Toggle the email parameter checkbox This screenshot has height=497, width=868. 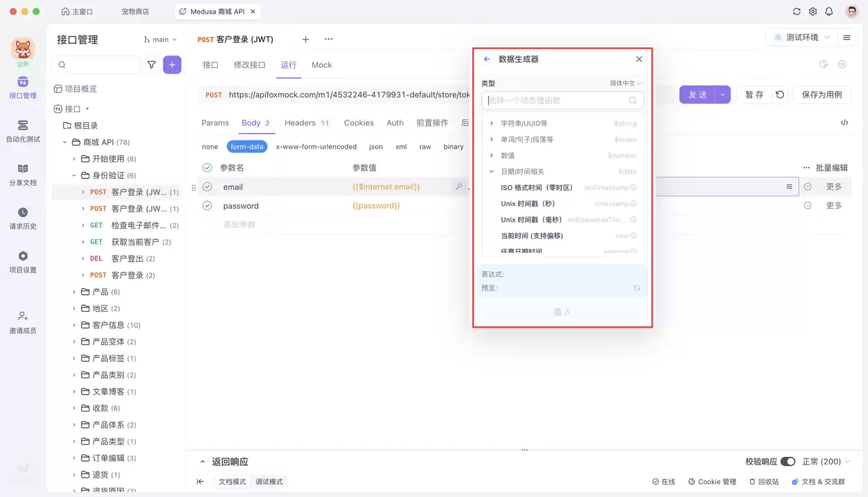pyautogui.click(x=208, y=186)
